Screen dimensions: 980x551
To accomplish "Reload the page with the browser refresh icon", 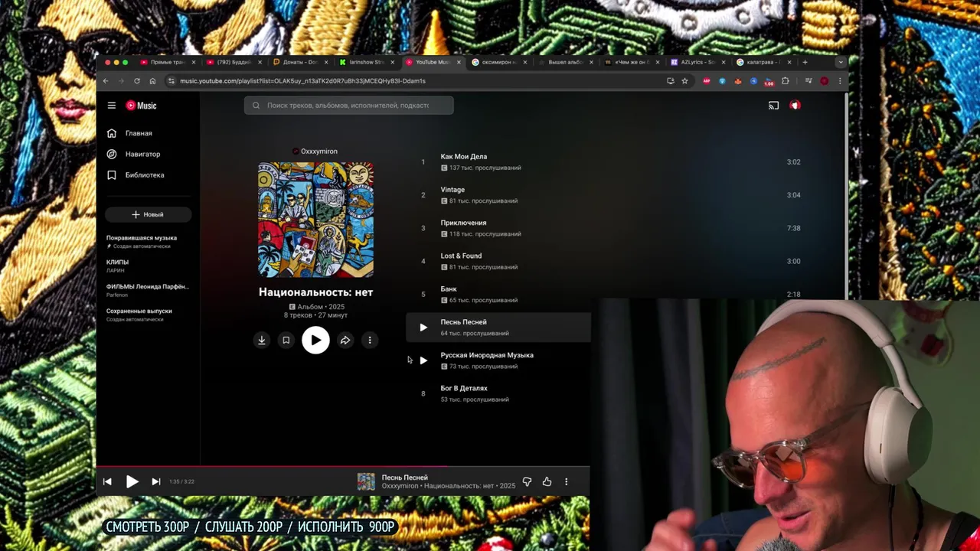I will click(137, 81).
